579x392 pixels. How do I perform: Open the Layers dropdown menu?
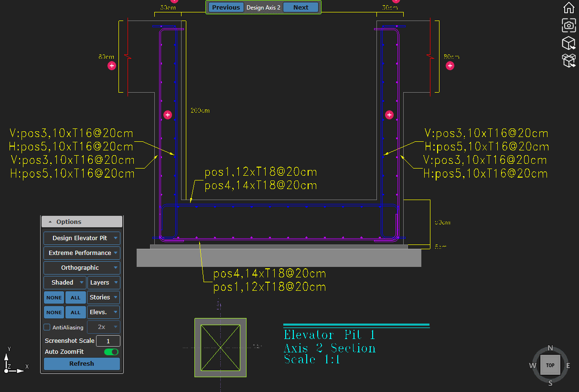click(x=103, y=283)
